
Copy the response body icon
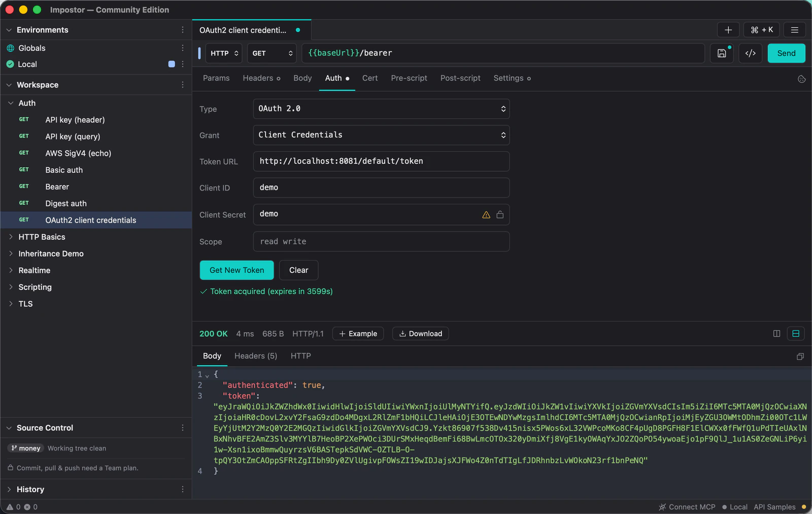click(x=800, y=357)
